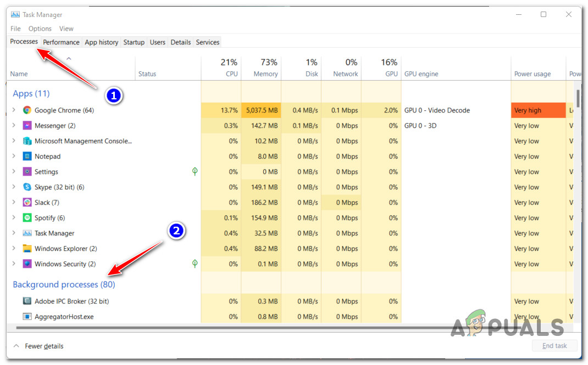
Task: Minimize the Task Manager window
Action: click(519, 15)
